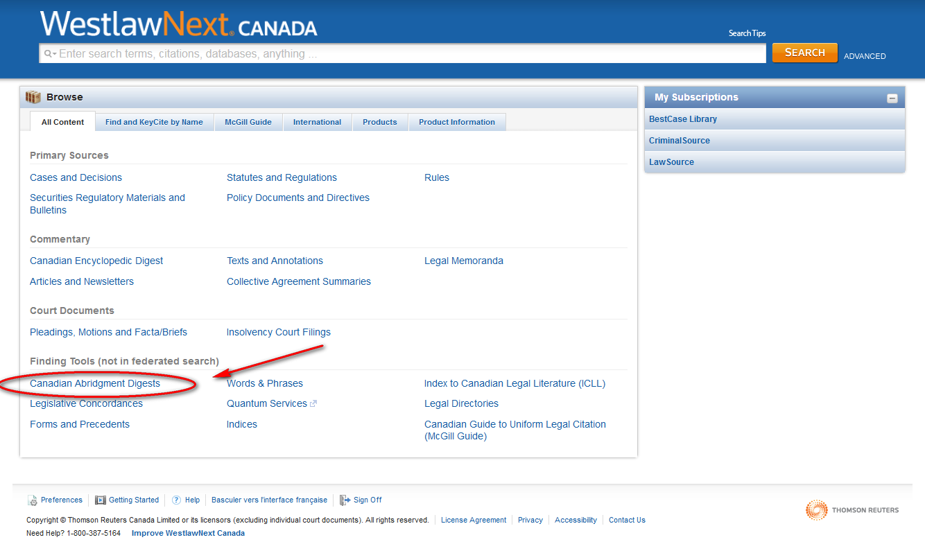Click the Thomson Reuters logo
The height and width of the screenshot is (560, 925).
coord(852,510)
